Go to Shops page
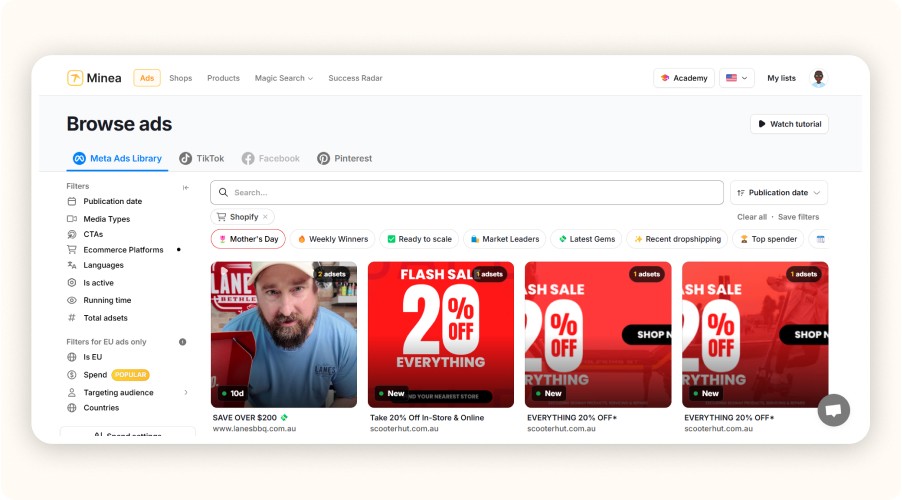This screenshot has width=902, height=500. coord(181,78)
